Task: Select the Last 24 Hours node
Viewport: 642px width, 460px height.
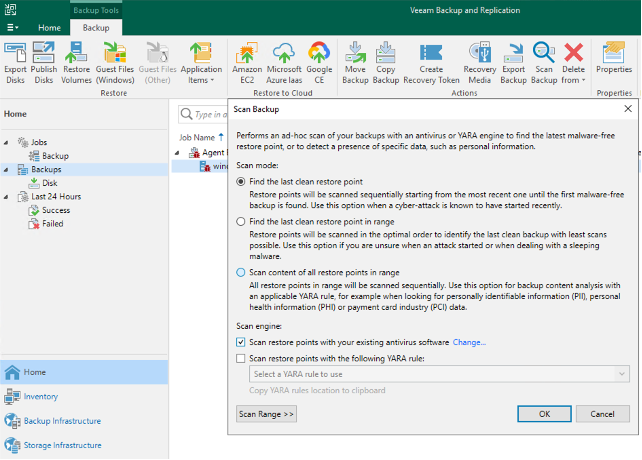Action: coord(56,197)
